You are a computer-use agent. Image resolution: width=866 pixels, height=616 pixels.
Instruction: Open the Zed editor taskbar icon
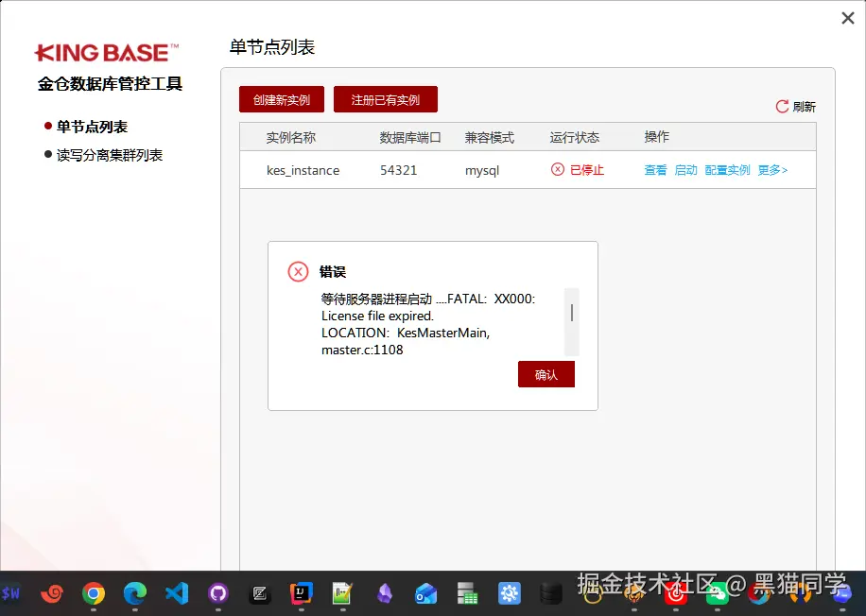pyautogui.click(x=260, y=594)
